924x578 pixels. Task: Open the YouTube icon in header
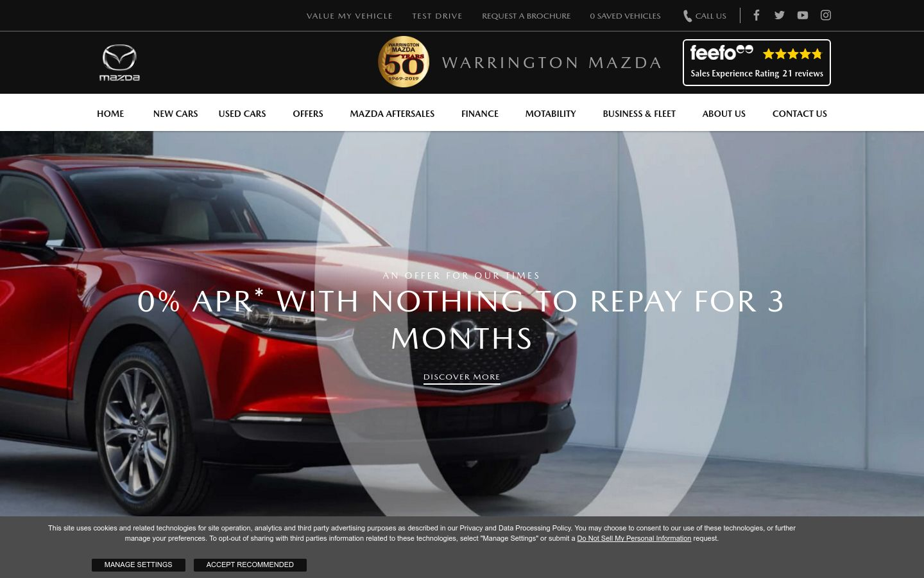[x=803, y=15]
